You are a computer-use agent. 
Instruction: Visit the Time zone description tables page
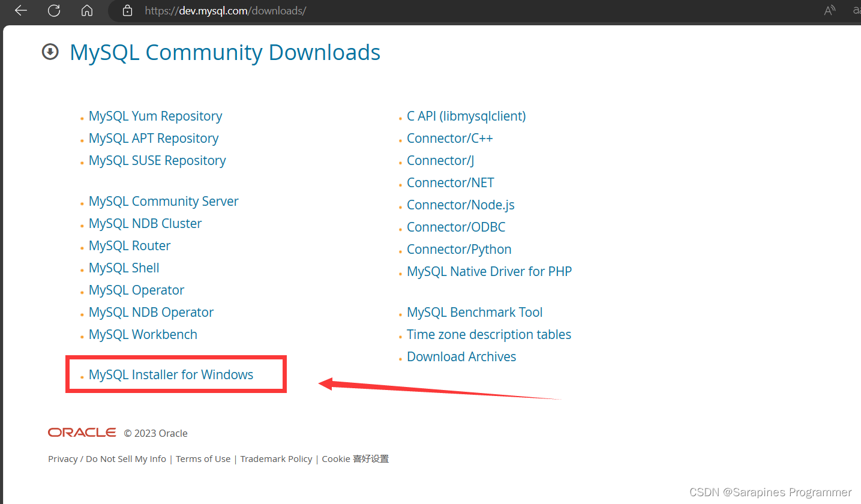[x=489, y=334]
